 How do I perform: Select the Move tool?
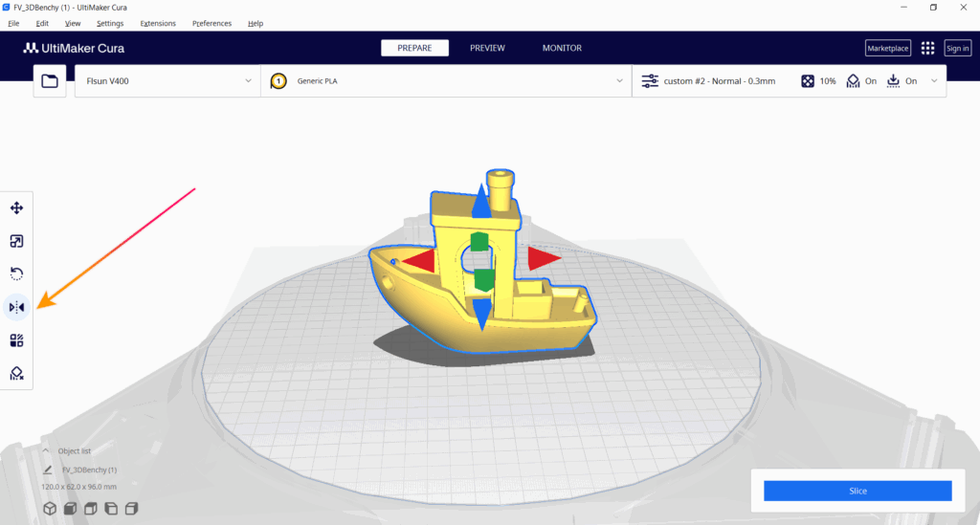click(x=17, y=208)
